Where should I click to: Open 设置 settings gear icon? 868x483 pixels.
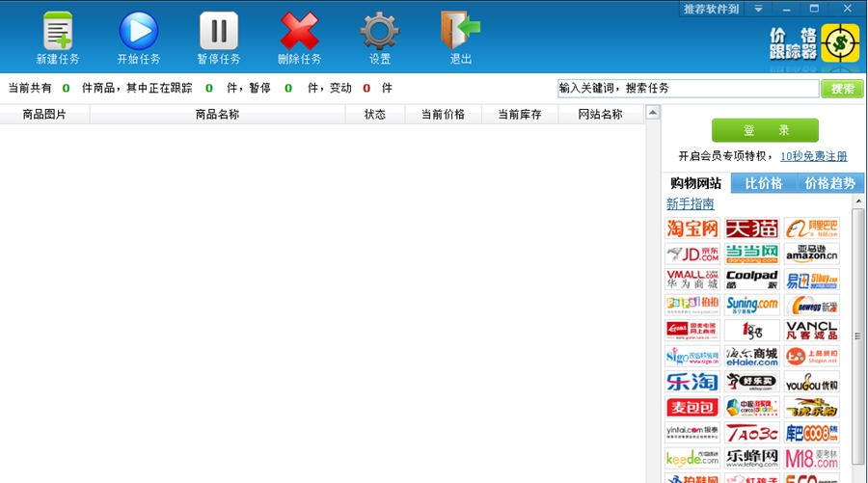[x=380, y=32]
